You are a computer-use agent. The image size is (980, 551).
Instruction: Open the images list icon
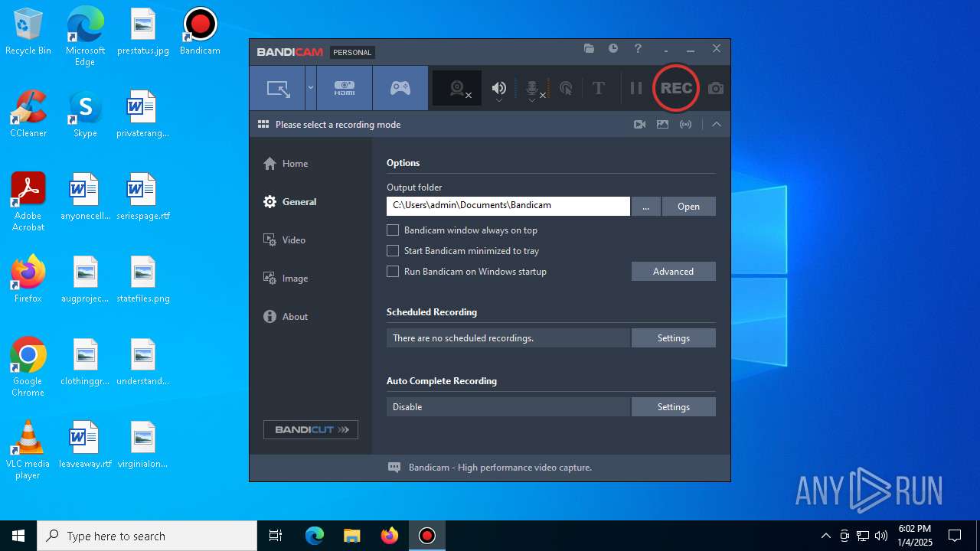pos(662,124)
